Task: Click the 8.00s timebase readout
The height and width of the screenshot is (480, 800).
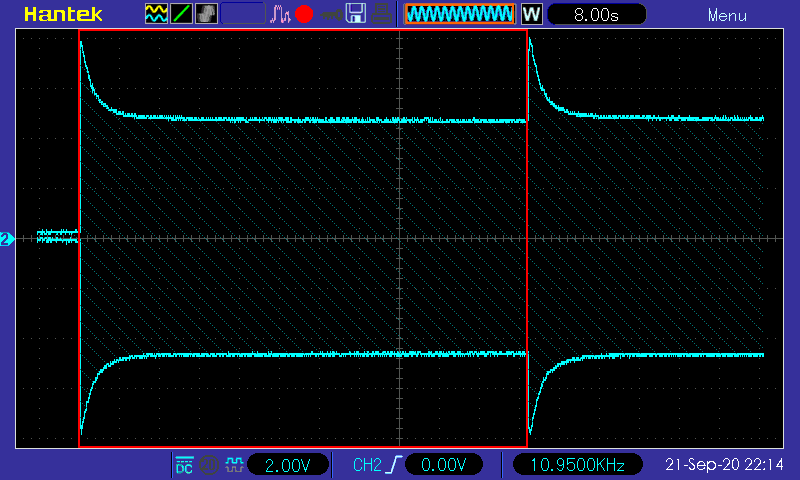Action: pos(596,14)
